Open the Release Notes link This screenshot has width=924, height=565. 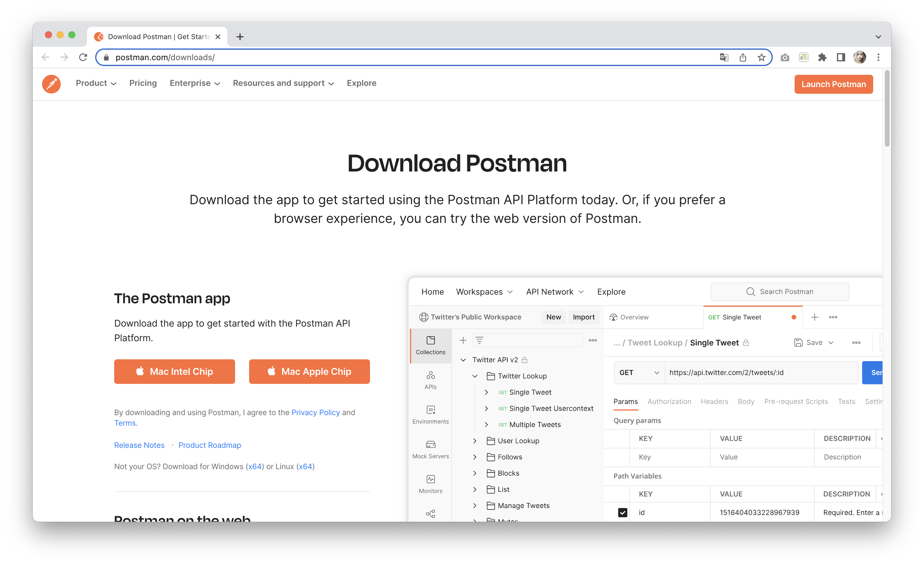pyautogui.click(x=139, y=445)
